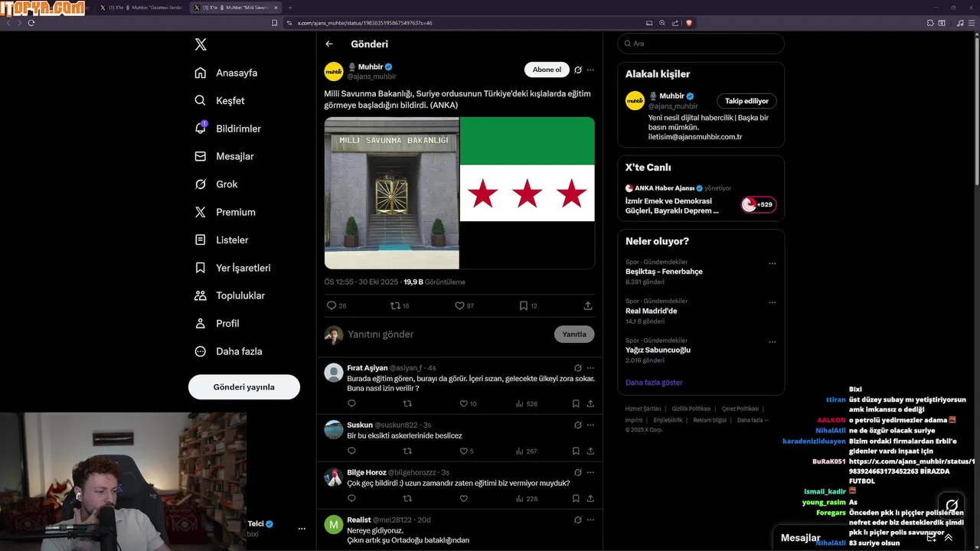Open options for Beşiktaş – Fenerbahçe trend
The width and height of the screenshot is (980, 551).
pos(773,263)
